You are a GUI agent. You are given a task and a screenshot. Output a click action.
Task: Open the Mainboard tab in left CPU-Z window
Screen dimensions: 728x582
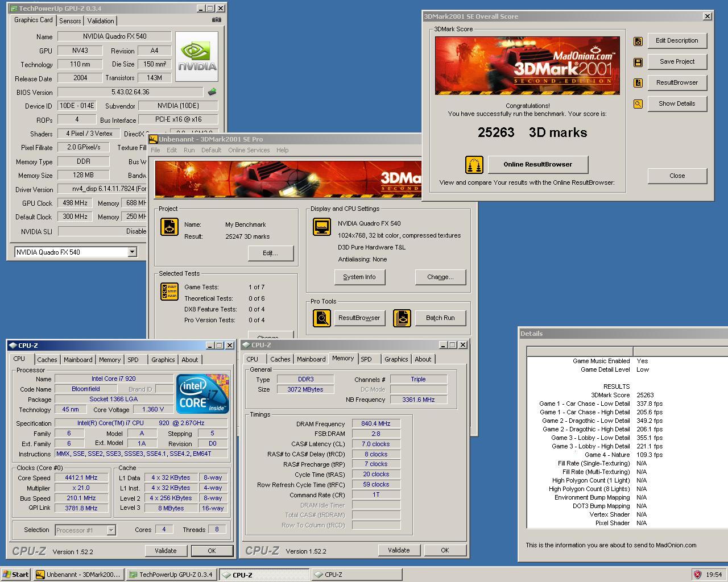[x=78, y=360]
